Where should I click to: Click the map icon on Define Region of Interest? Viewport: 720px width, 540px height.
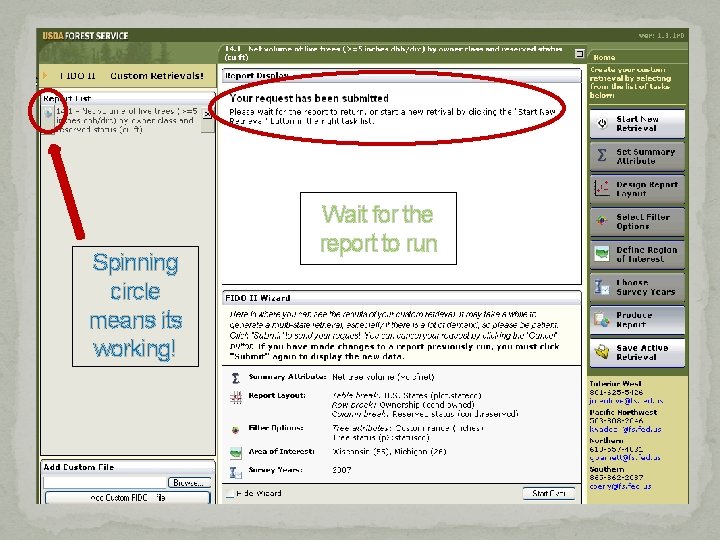coord(602,253)
